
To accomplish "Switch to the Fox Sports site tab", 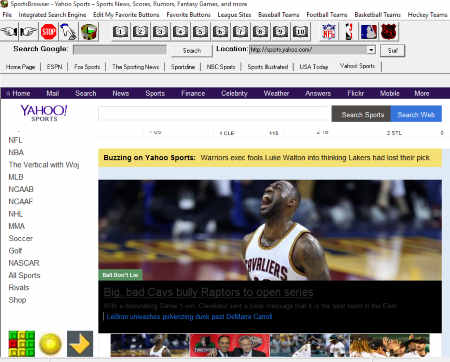I will point(87,67).
